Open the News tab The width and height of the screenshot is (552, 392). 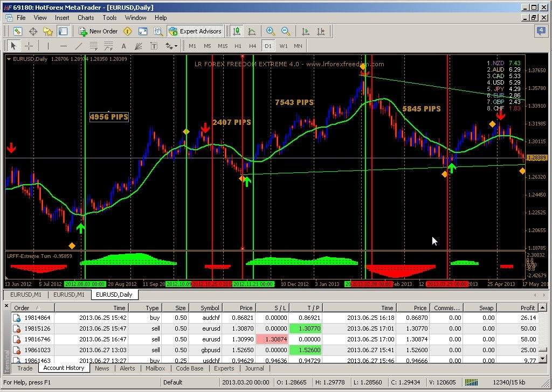tap(102, 368)
